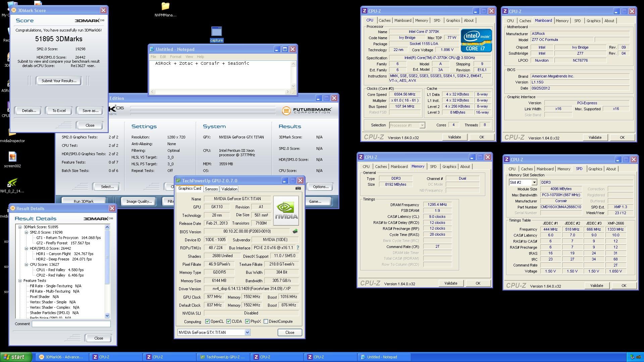Screen dimensions: 644x362
Task: Open the Sensors tab in GPU-Z
Action: pyautogui.click(x=211, y=189)
